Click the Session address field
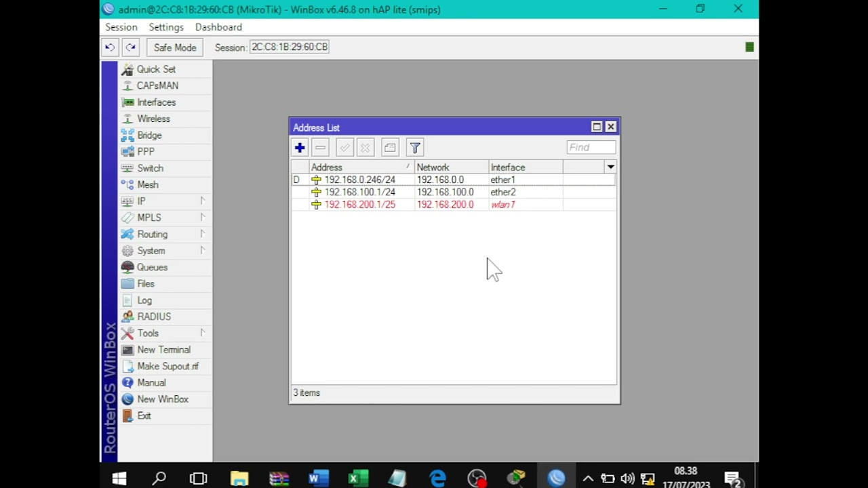This screenshot has width=868, height=488. pyautogui.click(x=290, y=47)
